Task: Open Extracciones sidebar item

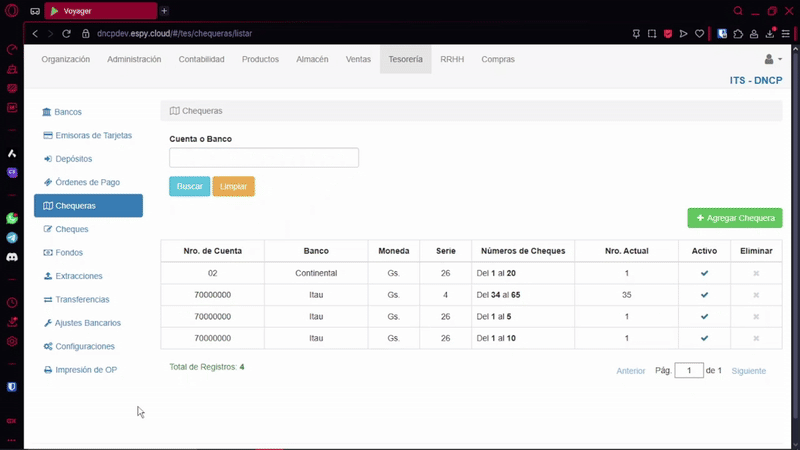Action: [78, 276]
